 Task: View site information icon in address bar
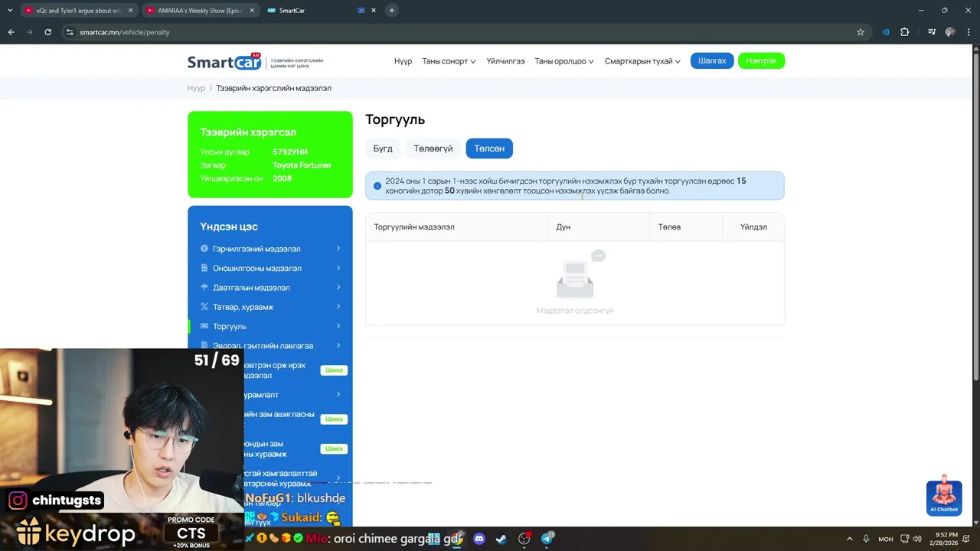point(70,32)
